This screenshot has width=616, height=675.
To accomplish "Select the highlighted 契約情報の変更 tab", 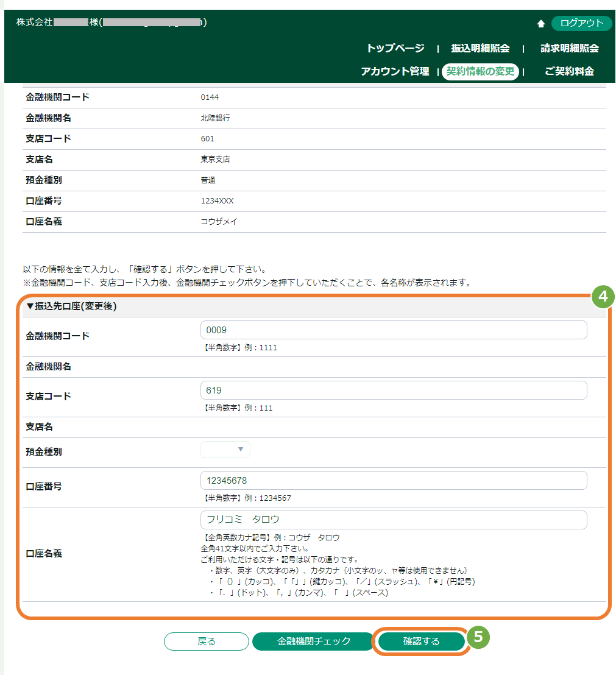I will tap(481, 71).
